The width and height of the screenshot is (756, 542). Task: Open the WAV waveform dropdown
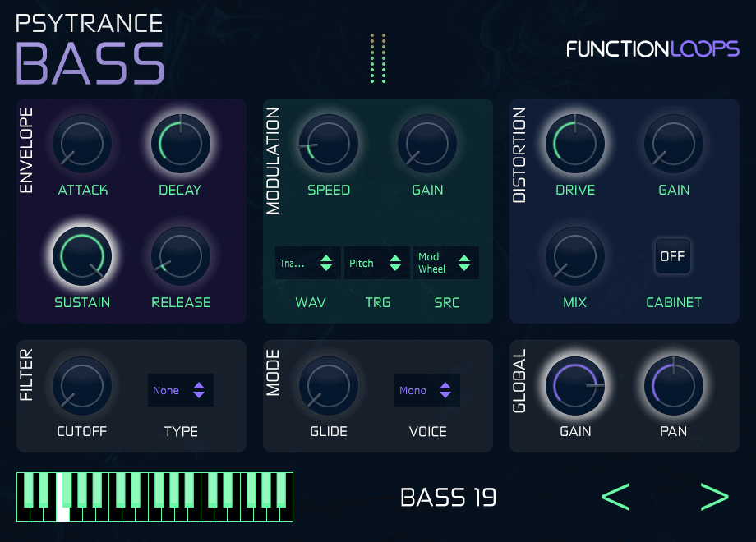click(307, 263)
